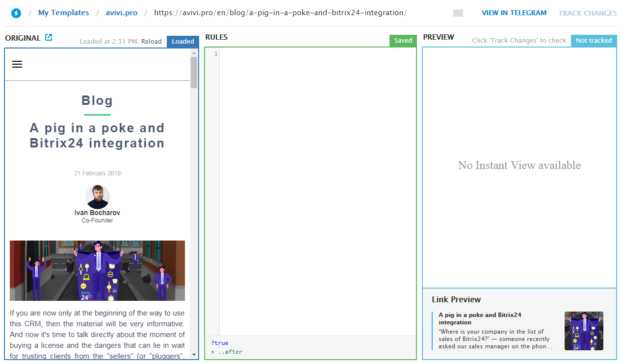Click the RULES panel heading
Viewport: 622px width, 364px height.
pos(216,37)
